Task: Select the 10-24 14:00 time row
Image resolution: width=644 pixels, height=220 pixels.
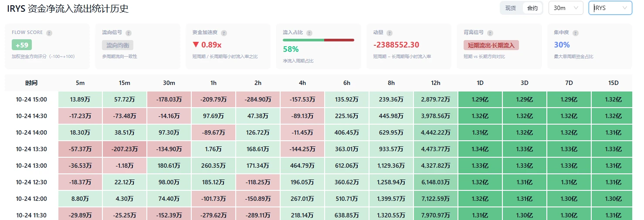Action: click(x=31, y=132)
